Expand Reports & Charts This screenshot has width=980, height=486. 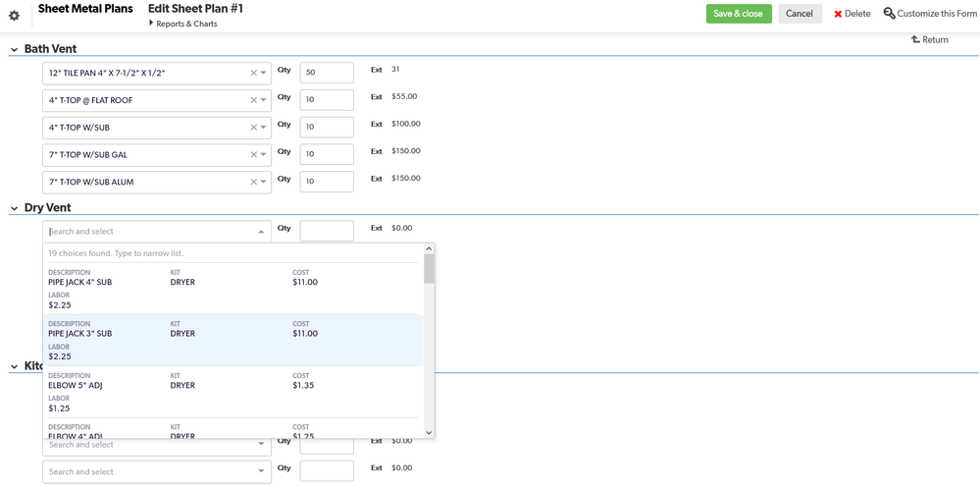click(183, 24)
